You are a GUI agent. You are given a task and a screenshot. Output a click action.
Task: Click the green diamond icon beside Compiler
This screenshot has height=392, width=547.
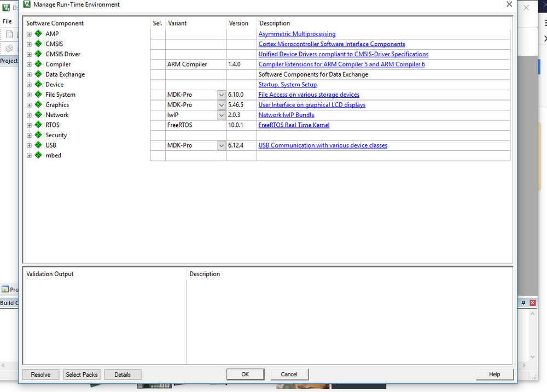pos(38,64)
